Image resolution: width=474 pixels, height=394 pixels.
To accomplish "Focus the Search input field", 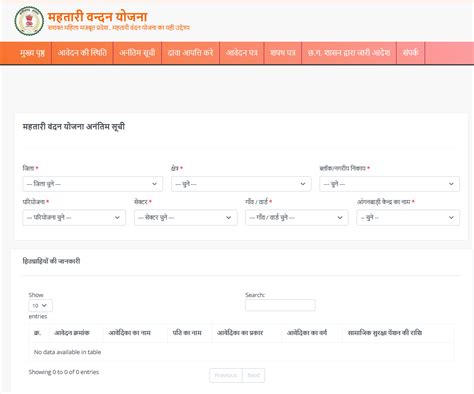I will tap(280, 305).
